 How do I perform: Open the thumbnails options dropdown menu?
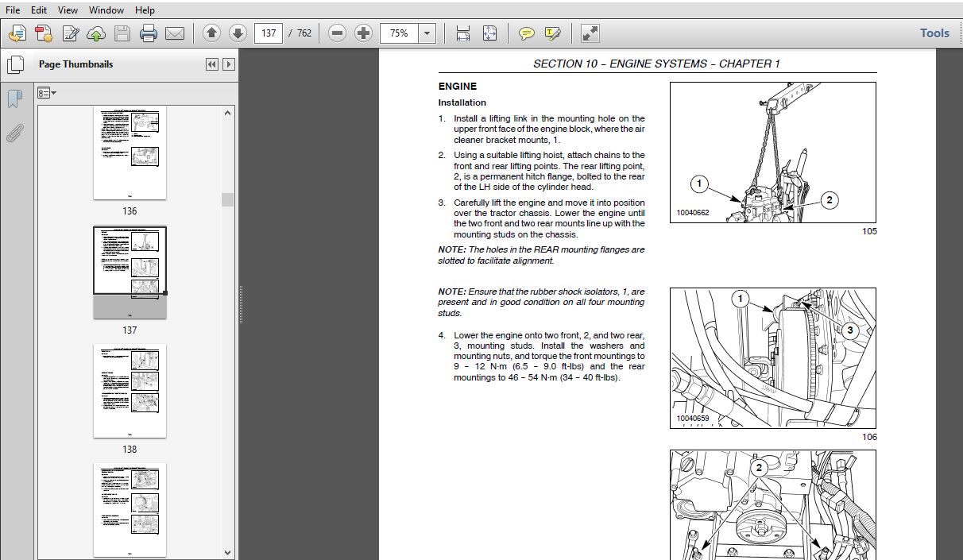[x=47, y=93]
